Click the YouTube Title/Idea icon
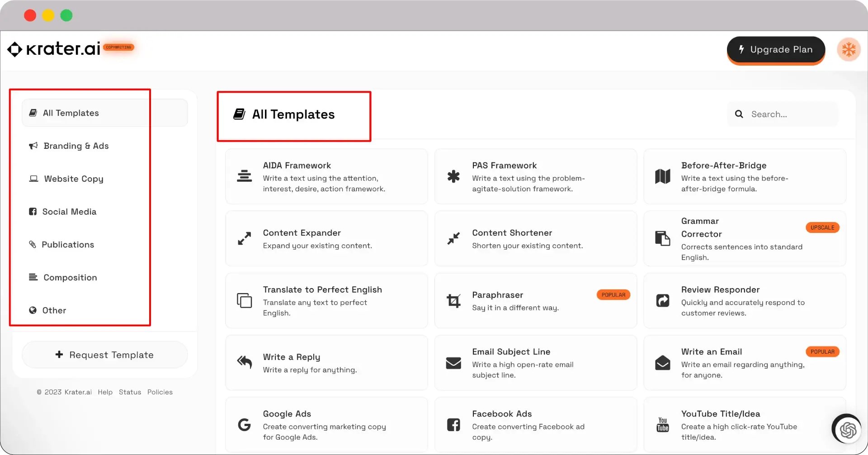 click(x=663, y=425)
